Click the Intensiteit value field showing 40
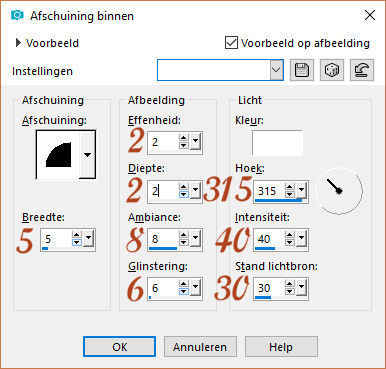Image resolution: width=386 pixels, height=369 pixels. coord(270,239)
